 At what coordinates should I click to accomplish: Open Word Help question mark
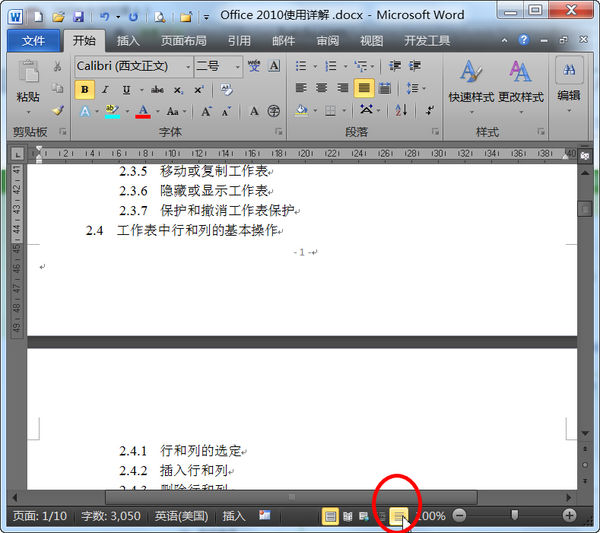click(x=523, y=40)
